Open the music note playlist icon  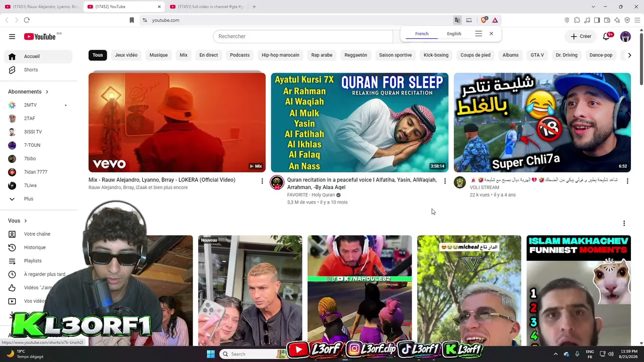point(587,20)
